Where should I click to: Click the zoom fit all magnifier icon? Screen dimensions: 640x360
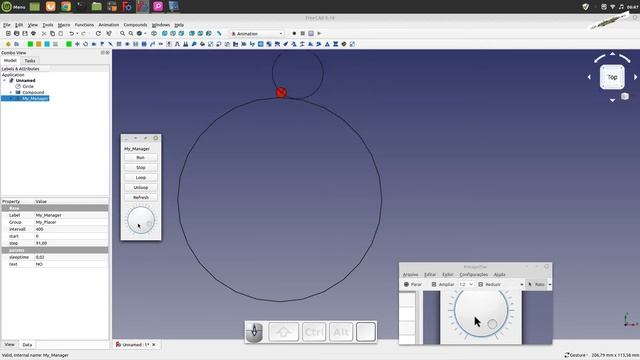tap(122, 33)
